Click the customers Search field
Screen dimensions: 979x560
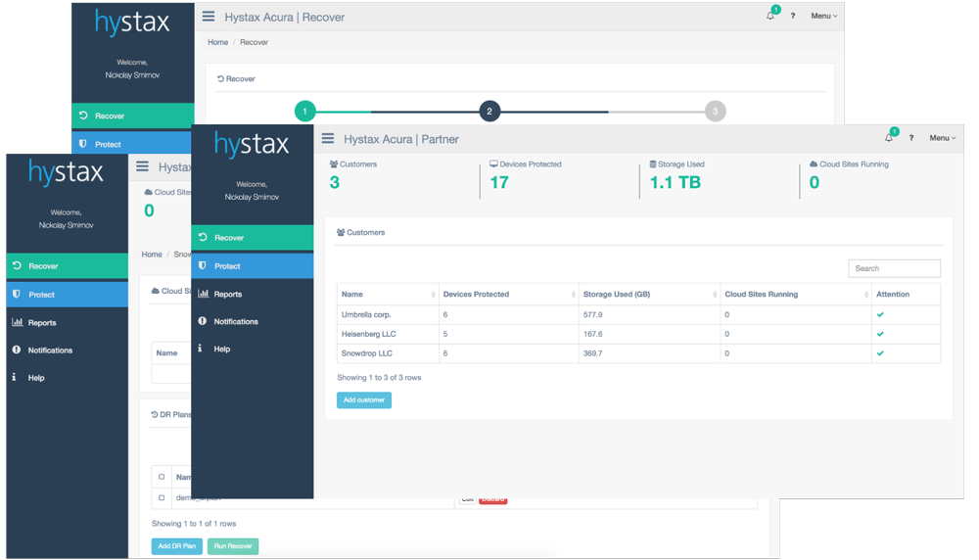click(x=894, y=268)
